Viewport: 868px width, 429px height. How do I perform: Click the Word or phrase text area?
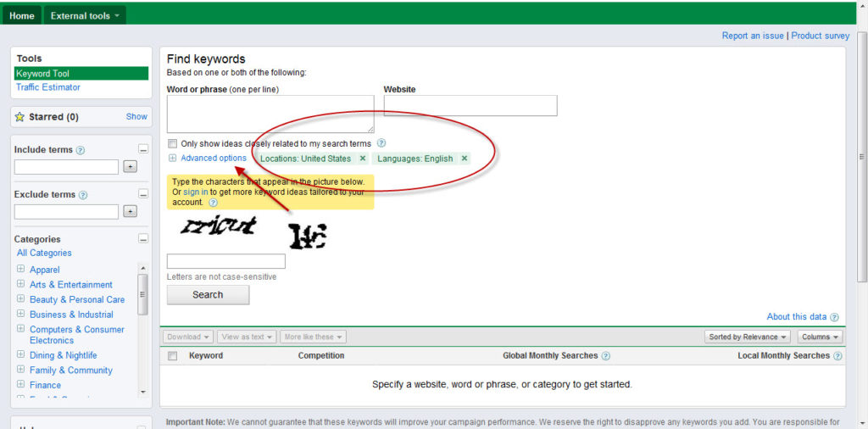270,114
